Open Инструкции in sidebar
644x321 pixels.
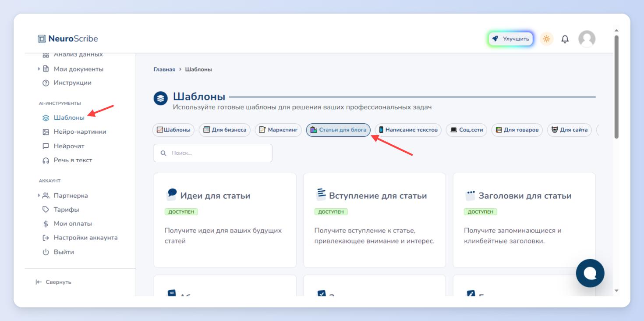click(x=73, y=83)
